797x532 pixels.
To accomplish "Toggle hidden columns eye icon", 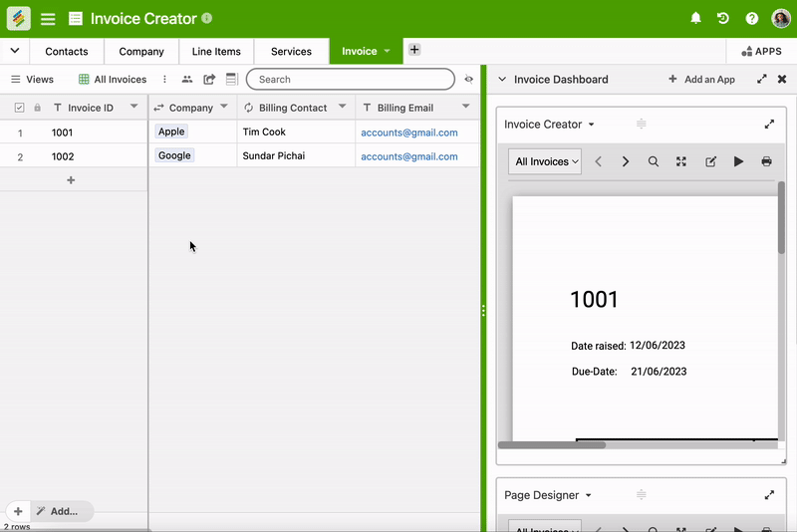I will [468, 80].
